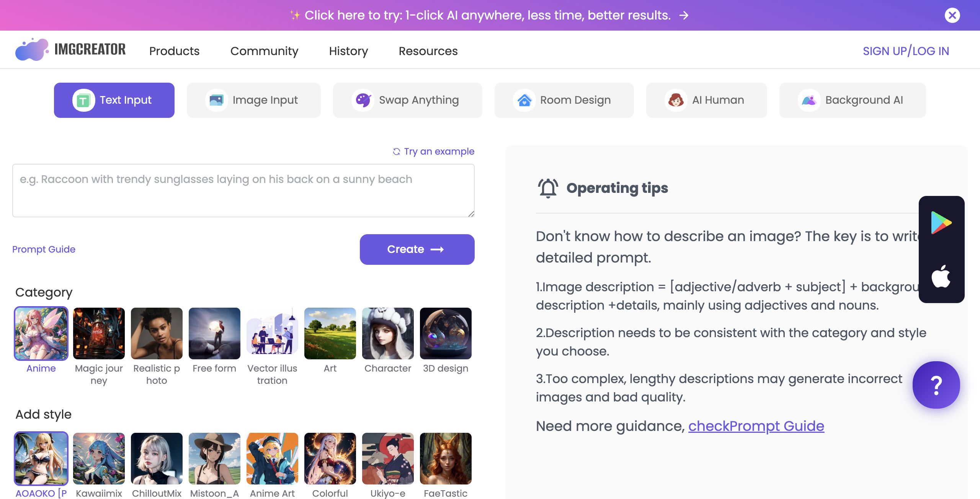Click the Swap Anything palette icon
The width and height of the screenshot is (980, 499).
[x=363, y=100]
